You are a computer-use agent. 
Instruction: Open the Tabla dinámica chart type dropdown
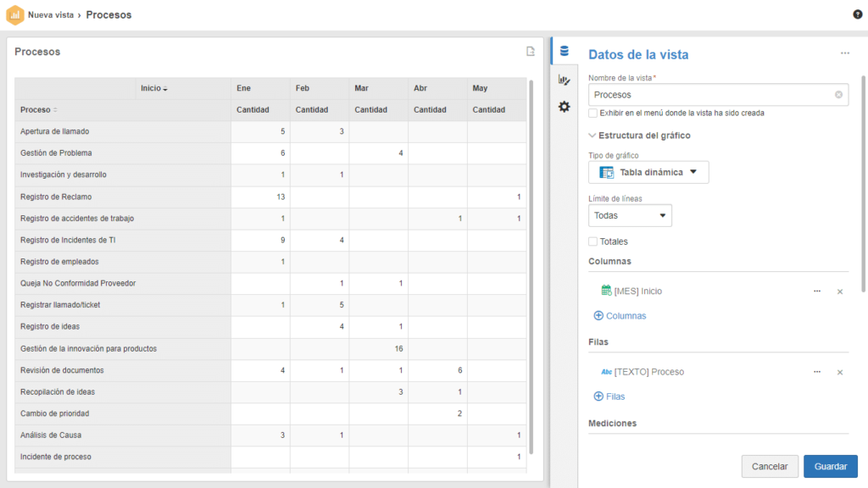(648, 173)
